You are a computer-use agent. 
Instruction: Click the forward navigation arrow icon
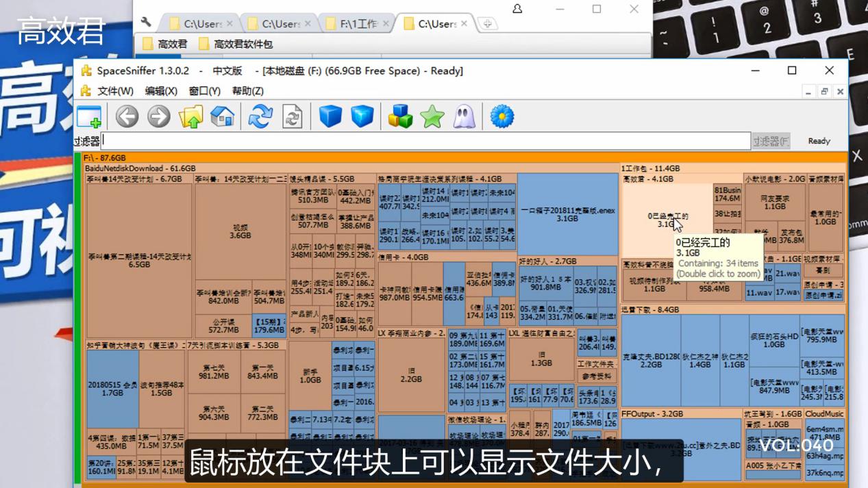tap(158, 116)
